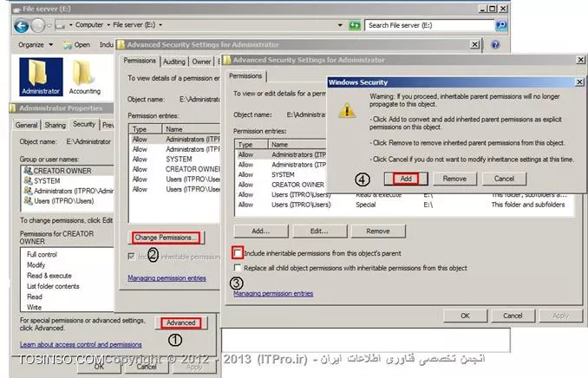Click the Forward arrow in Explorer
The image size is (588, 378).
click(x=38, y=25)
